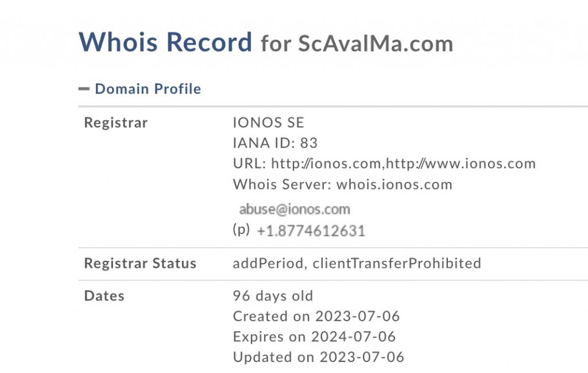Click the Registrar Status row label
The height and width of the screenshot is (373, 588).
[x=140, y=263]
